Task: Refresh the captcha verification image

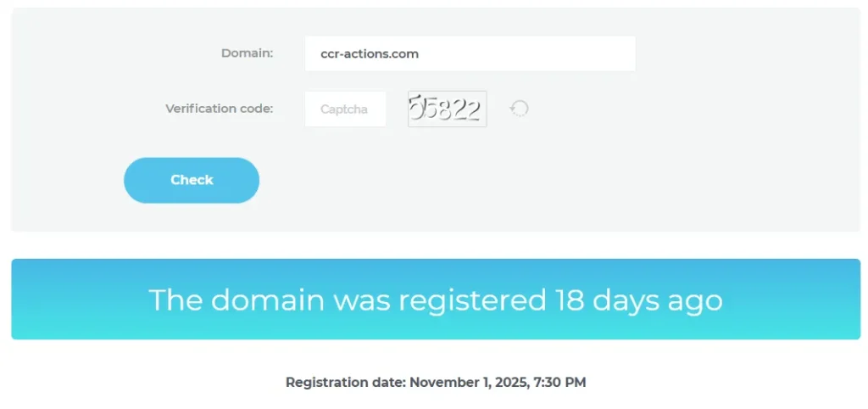Action: [519, 109]
